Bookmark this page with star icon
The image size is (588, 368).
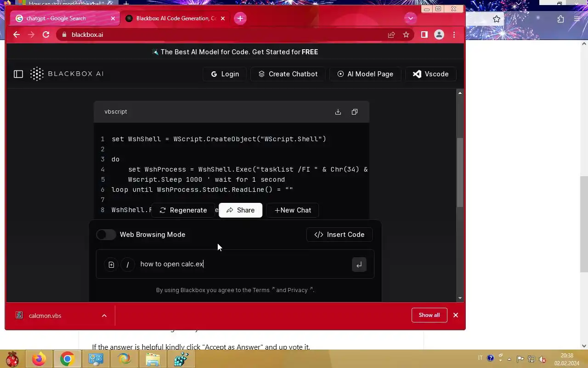click(x=406, y=34)
